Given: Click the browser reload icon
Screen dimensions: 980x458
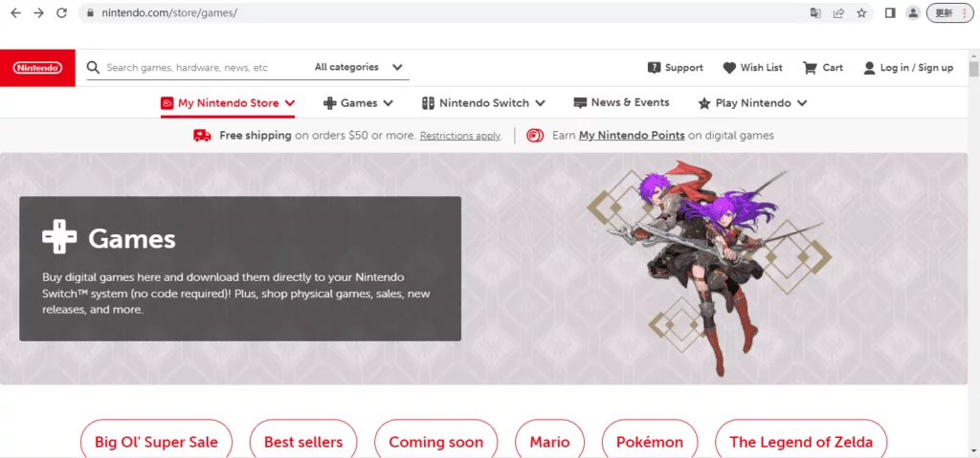Looking at the screenshot, I should (61, 12).
